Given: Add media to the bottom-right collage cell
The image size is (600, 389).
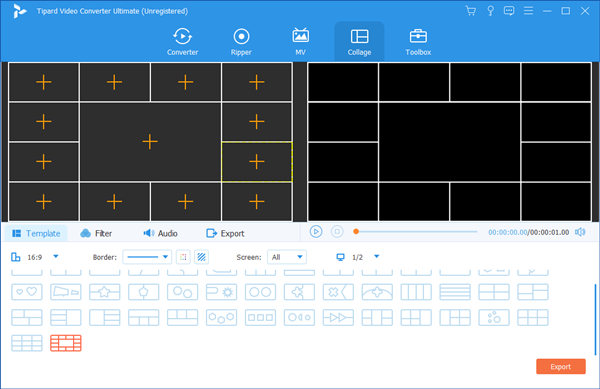Looking at the screenshot, I should click(x=256, y=202).
